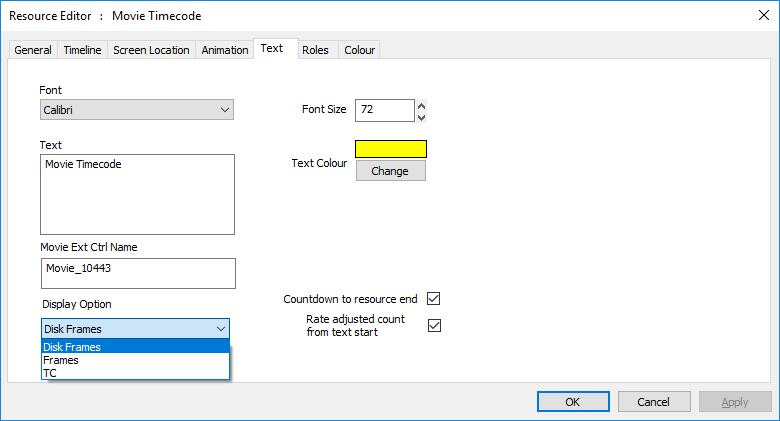Close the Resource Editor dialog
780x421 pixels.
click(764, 15)
